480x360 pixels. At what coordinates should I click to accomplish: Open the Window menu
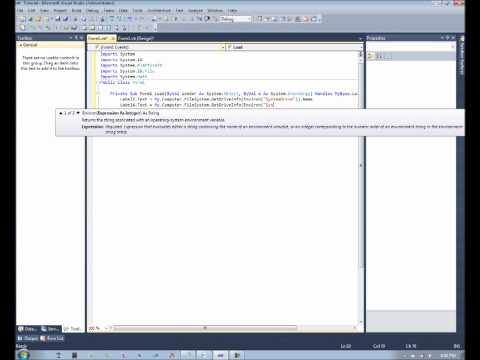point(215,11)
